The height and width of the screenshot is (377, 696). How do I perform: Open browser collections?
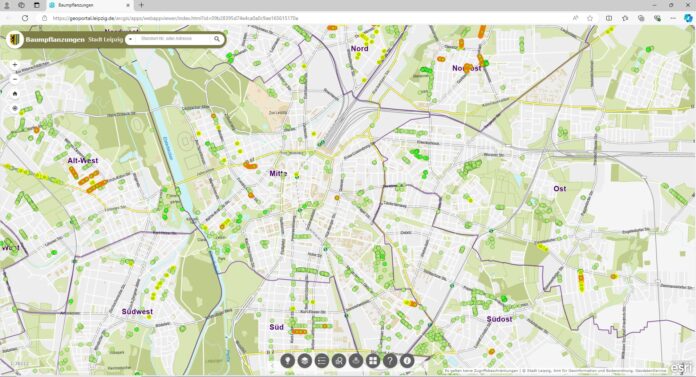[x=641, y=18]
